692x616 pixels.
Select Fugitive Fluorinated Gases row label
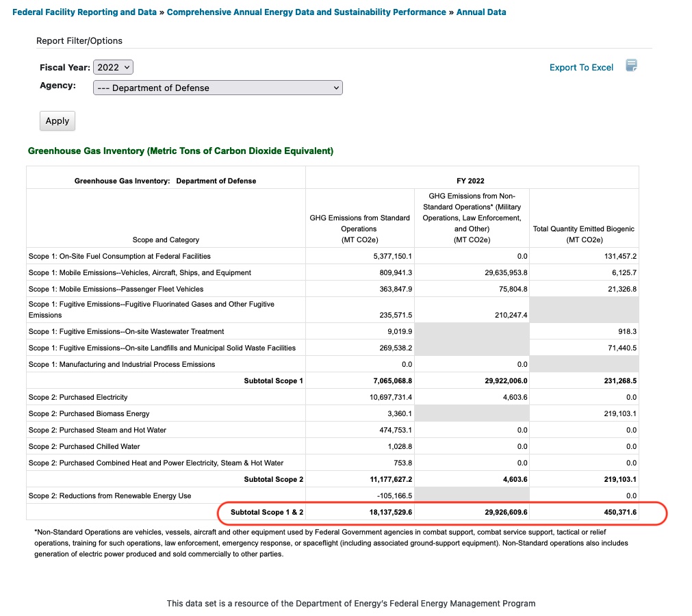pyautogui.click(x=151, y=310)
